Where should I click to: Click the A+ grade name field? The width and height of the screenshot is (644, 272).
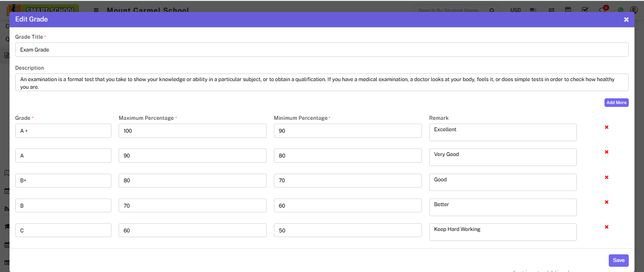coord(63,131)
